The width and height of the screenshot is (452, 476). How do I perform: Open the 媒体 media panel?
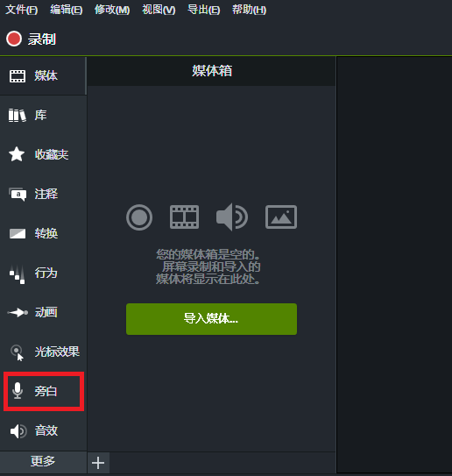[x=43, y=76]
